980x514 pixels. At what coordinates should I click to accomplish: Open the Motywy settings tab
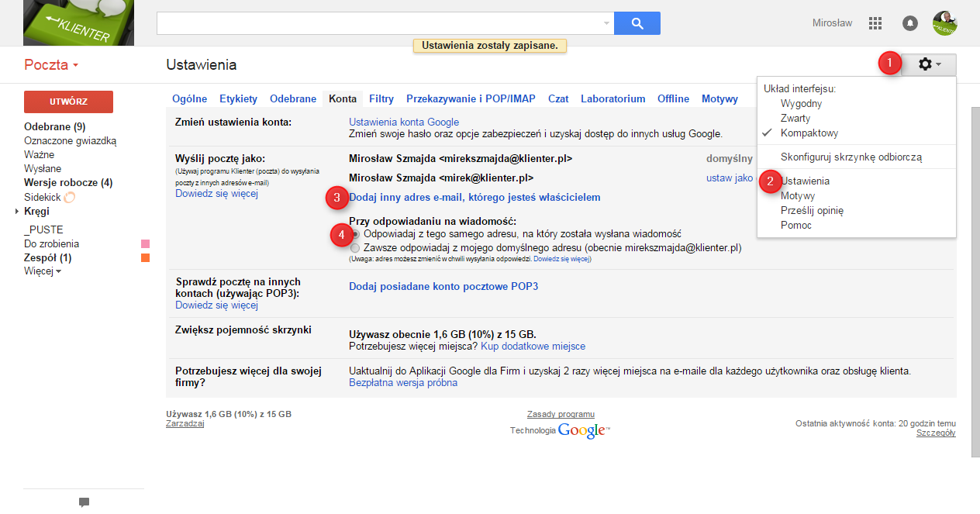point(720,98)
